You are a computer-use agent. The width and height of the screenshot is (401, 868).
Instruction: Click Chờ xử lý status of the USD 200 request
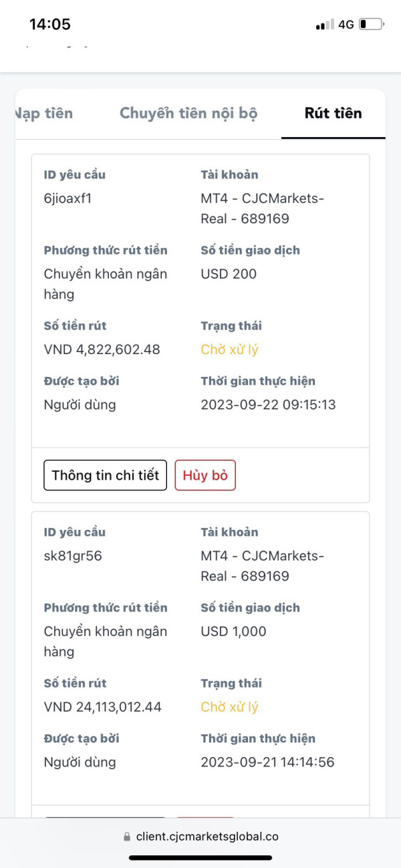pos(229,349)
